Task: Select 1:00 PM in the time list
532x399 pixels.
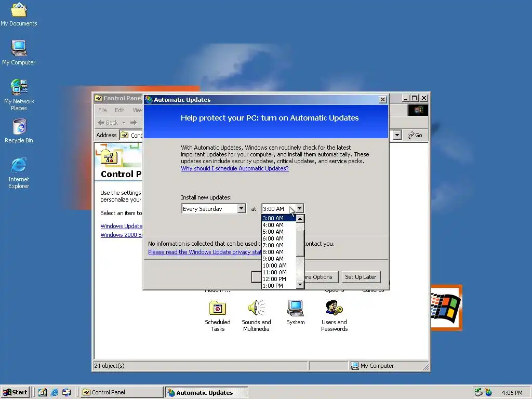Action: pyautogui.click(x=278, y=286)
